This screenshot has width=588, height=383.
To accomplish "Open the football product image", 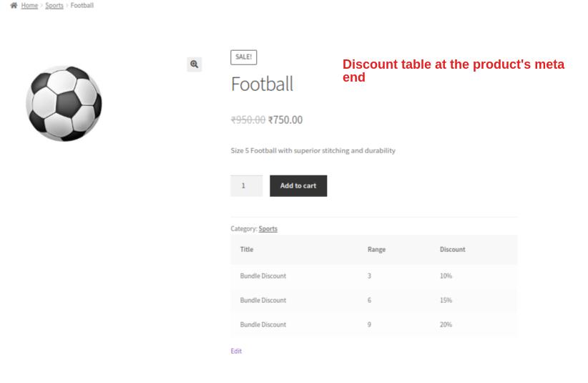I will pos(64,104).
